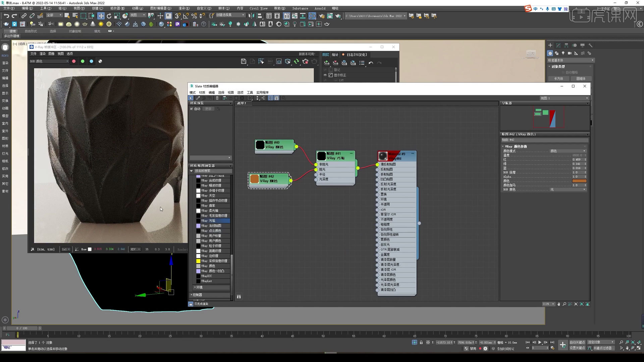The width and height of the screenshot is (644, 362).
Task: Toggle the red channel in V-Ray frame buffer
Action: coord(74,61)
